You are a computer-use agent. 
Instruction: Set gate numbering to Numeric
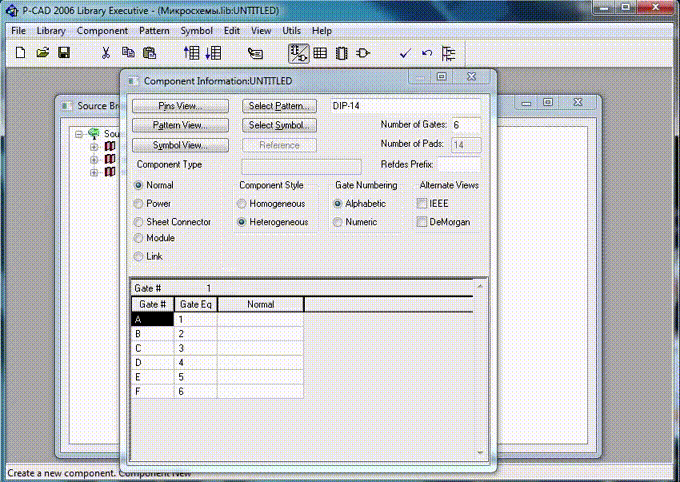click(x=337, y=222)
